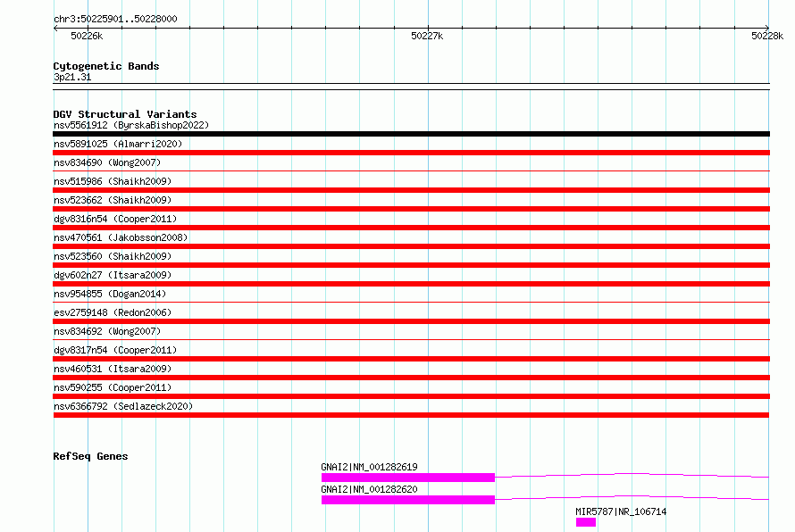This screenshot has height=532, width=795.
Task: Click the DGV Structural Variants track title
Action: (125, 114)
